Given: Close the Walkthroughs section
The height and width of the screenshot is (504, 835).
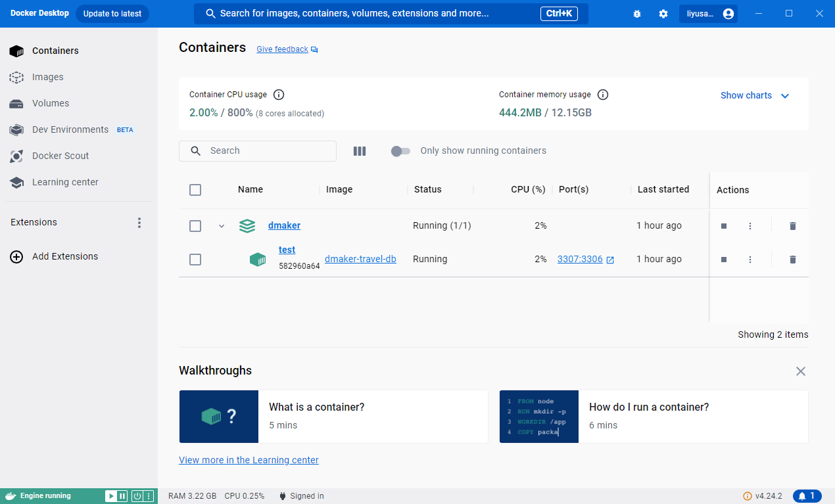Looking at the screenshot, I should tap(801, 371).
